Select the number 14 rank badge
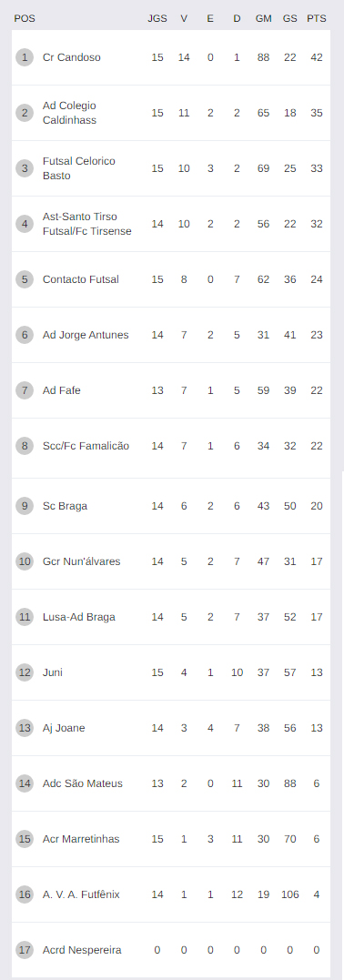Screen dimensions: 344x980 [x=25, y=783]
